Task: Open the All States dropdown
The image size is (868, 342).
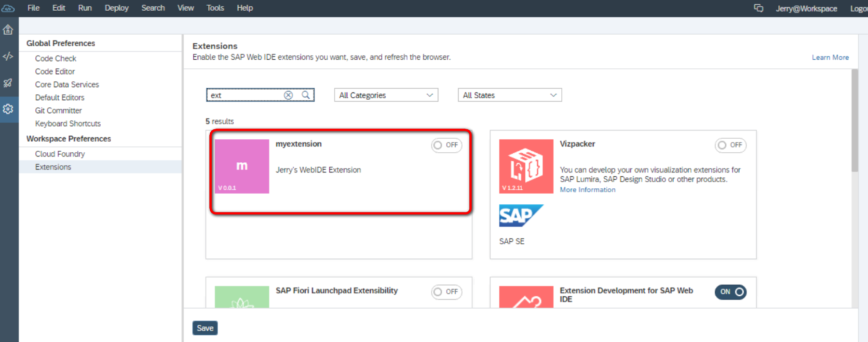Action: coord(510,95)
